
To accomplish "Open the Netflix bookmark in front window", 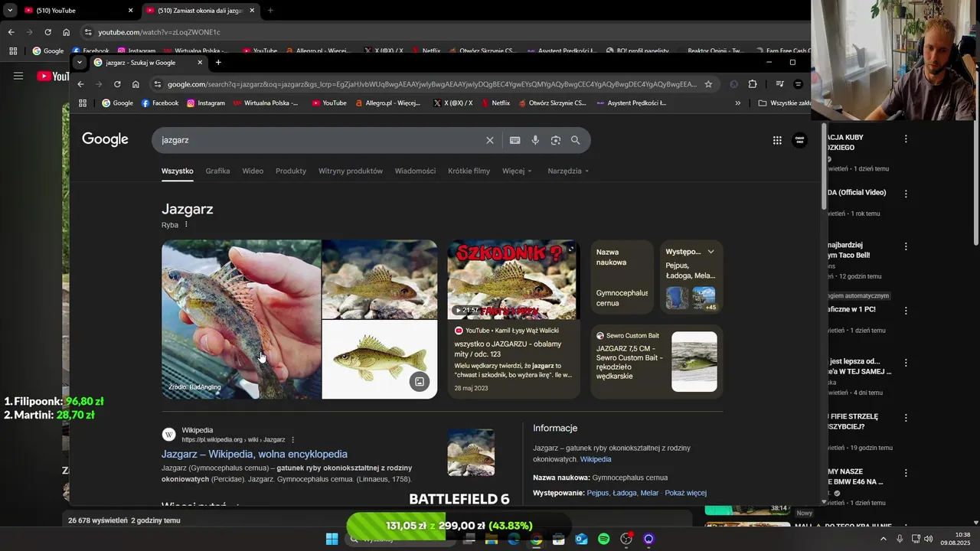I will pos(495,103).
